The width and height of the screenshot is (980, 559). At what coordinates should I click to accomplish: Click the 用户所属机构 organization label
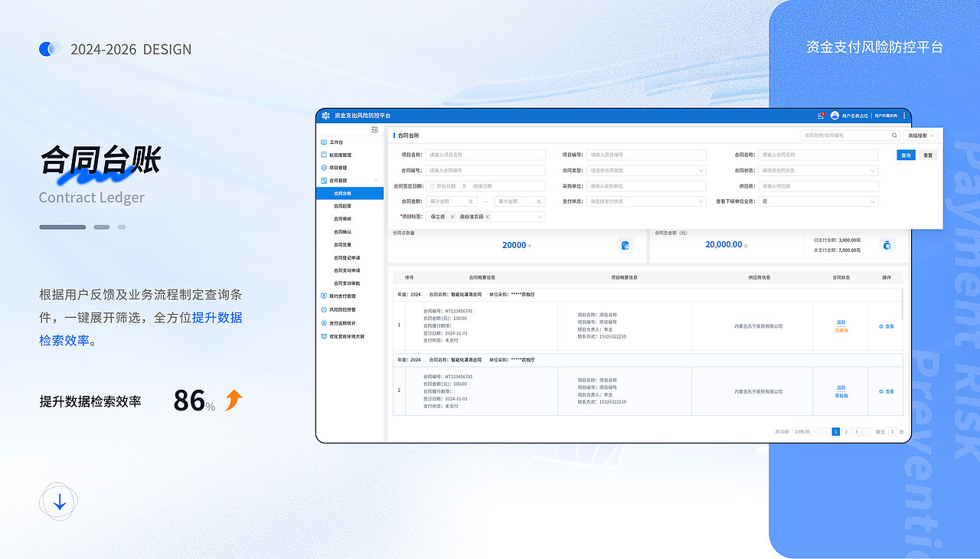886,116
